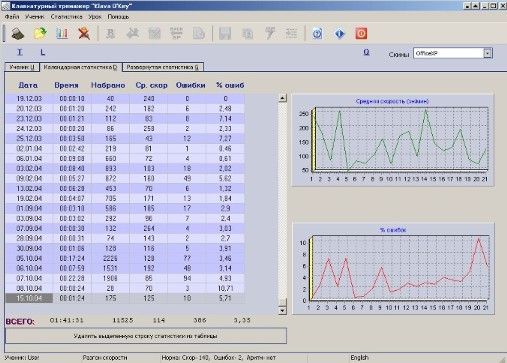Select the row dated 25.12.03
This screenshot has width=507, height=363.
(125, 139)
